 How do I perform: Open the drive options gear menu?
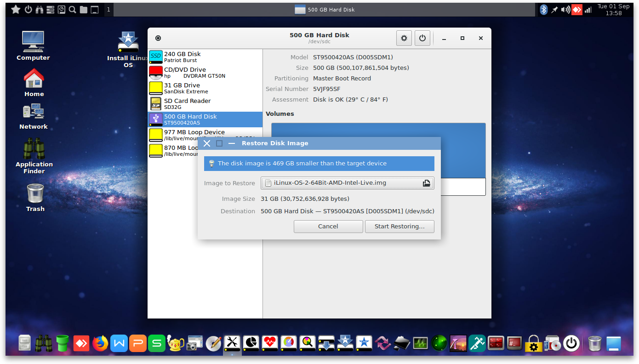click(404, 38)
